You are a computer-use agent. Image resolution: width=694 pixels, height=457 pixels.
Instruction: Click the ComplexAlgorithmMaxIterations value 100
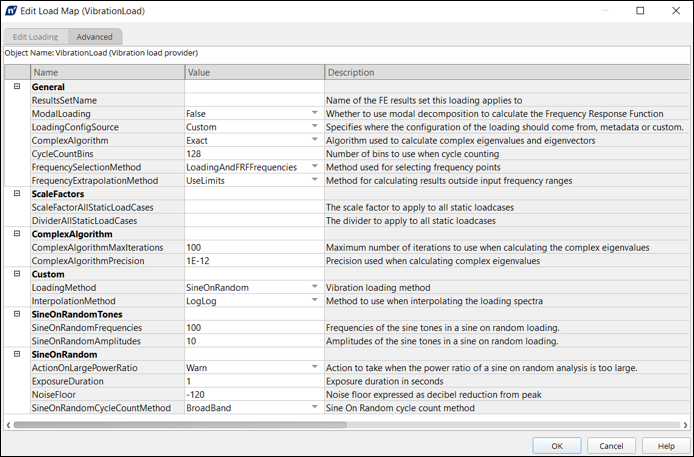coord(254,248)
